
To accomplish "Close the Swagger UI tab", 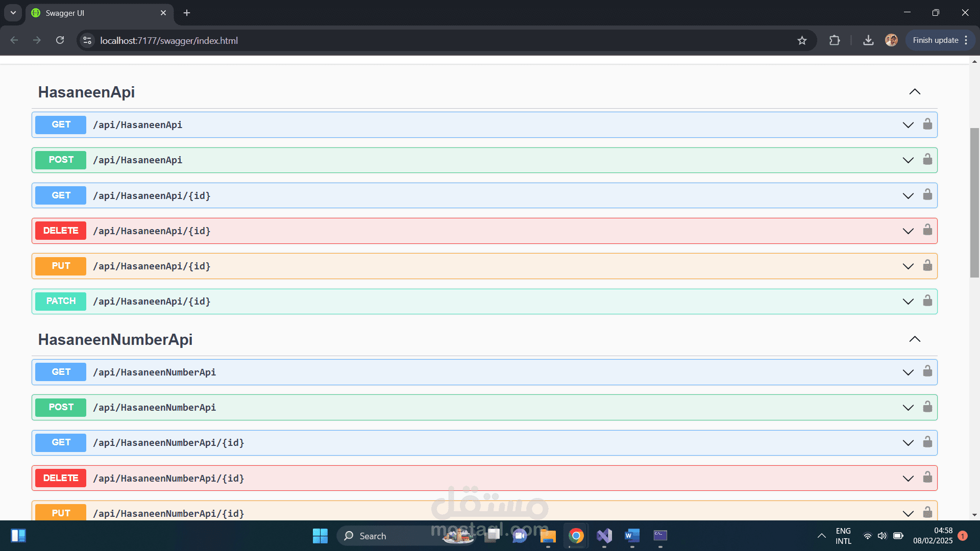I will pyautogui.click(x=163, y=13).
